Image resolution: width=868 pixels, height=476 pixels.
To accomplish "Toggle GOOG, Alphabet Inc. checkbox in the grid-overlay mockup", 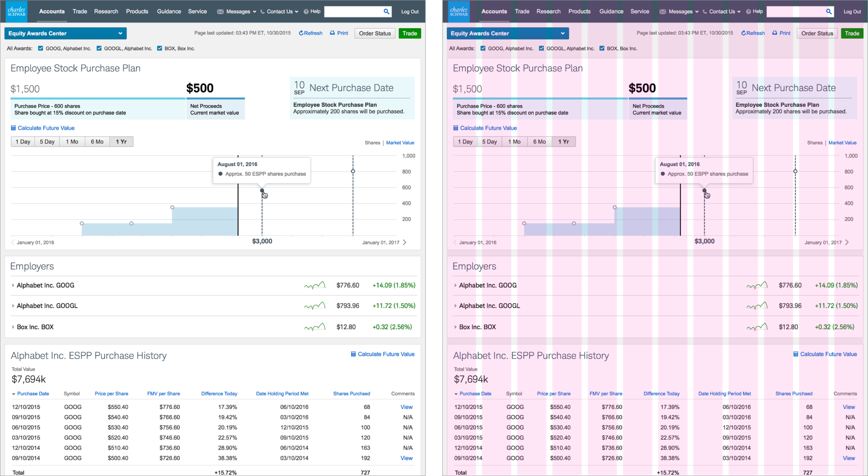I will [x=483, y=48].
